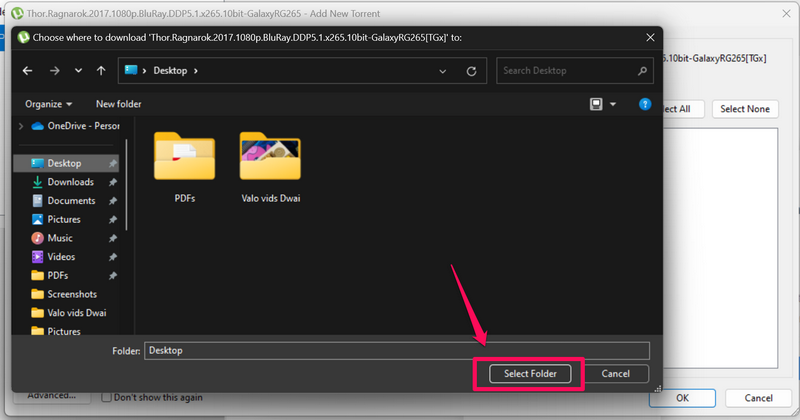The image size is (800, 420).
Task: Click the Downloads arrow icon in sidebar
Action: point(37,182)
